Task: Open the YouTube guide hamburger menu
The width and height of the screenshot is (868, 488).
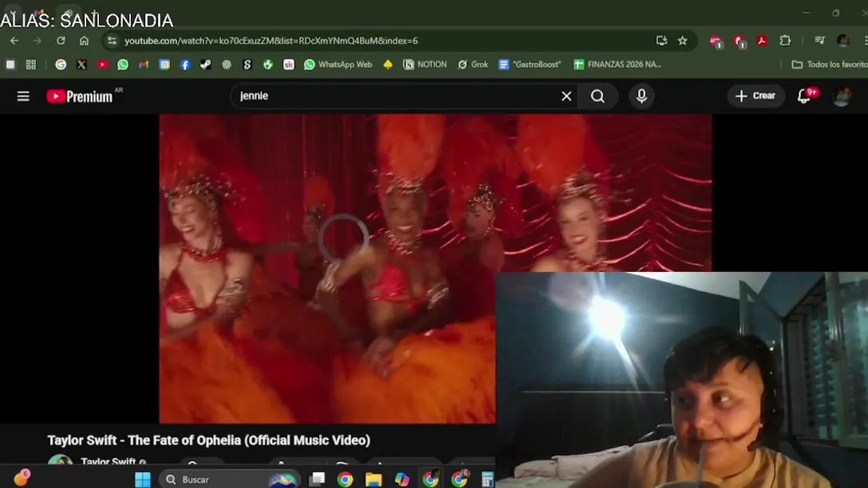Action: coord(23,96)
